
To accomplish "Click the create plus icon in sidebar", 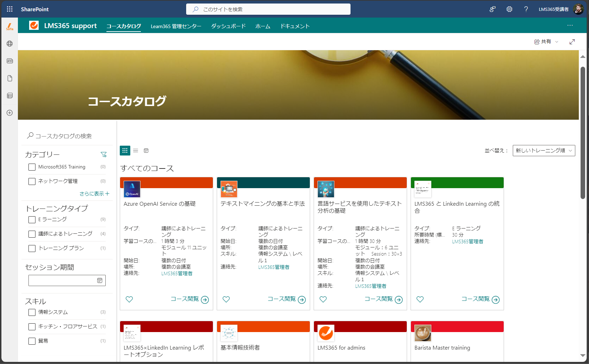I will click(10, 113).
